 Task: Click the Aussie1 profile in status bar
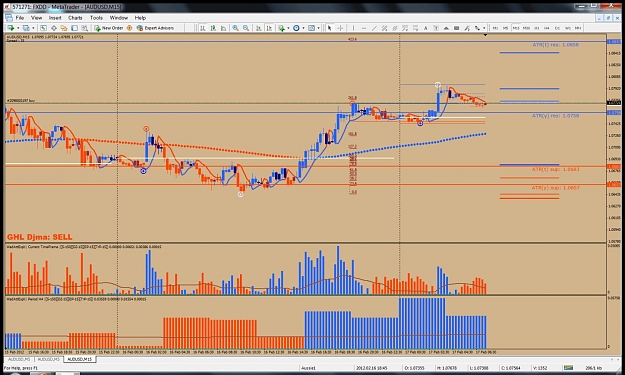tap(308, 368)
